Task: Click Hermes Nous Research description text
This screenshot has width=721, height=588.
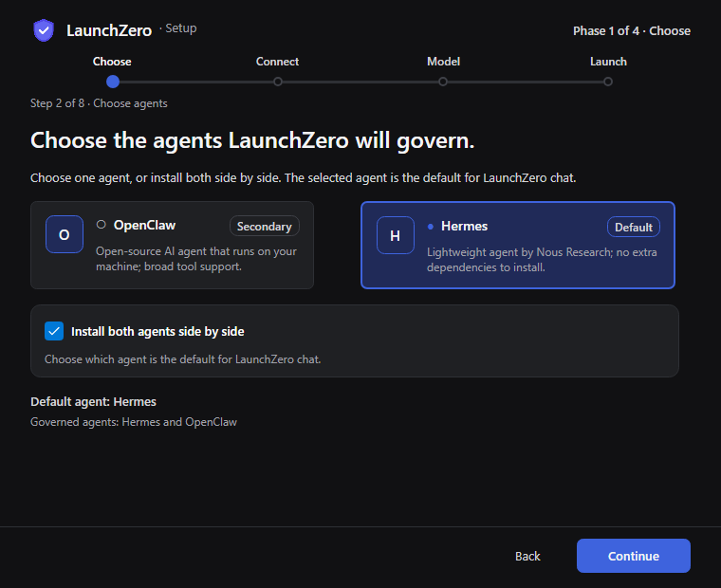Action: 542,260
